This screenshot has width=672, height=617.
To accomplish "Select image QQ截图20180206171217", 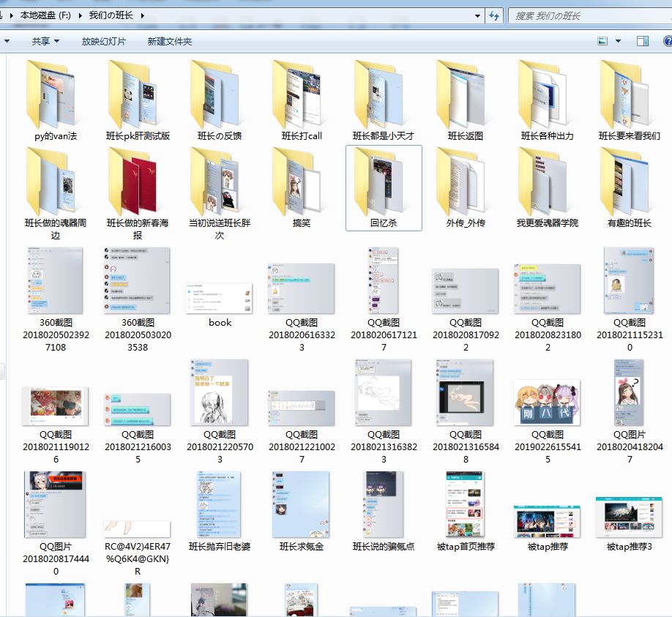I will pos(384,299).
